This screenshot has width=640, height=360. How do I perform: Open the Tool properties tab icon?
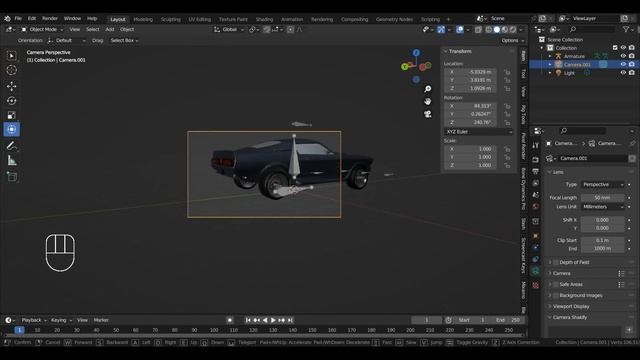click(x=536, y=145)
